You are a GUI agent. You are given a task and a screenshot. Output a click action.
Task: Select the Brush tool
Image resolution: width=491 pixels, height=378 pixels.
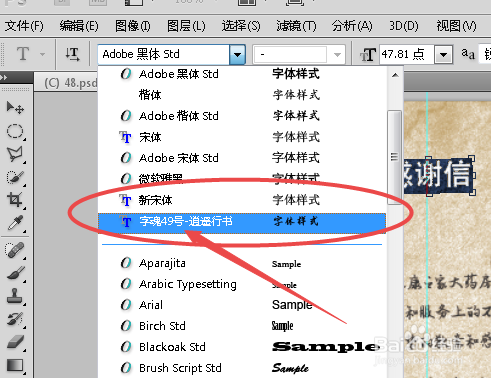click(x=15, y=273)
